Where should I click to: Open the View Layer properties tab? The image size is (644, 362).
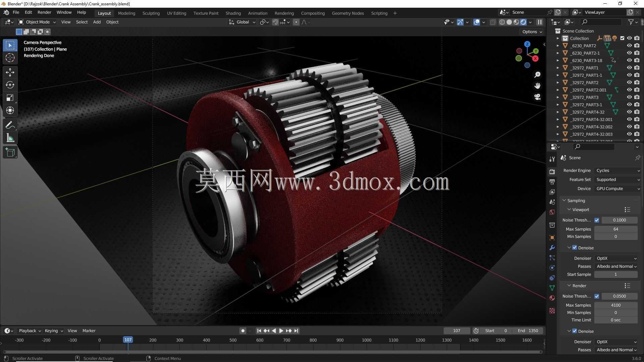[552, 192]
